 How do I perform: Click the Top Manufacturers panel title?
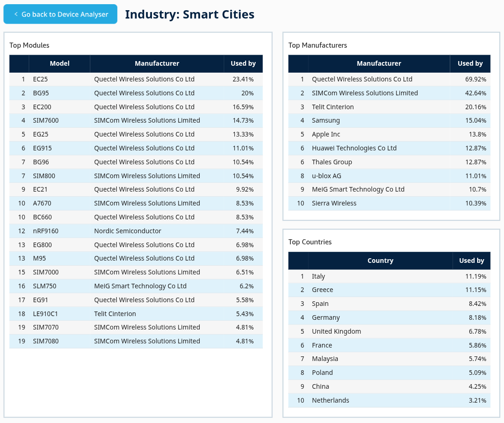point(318,45)
